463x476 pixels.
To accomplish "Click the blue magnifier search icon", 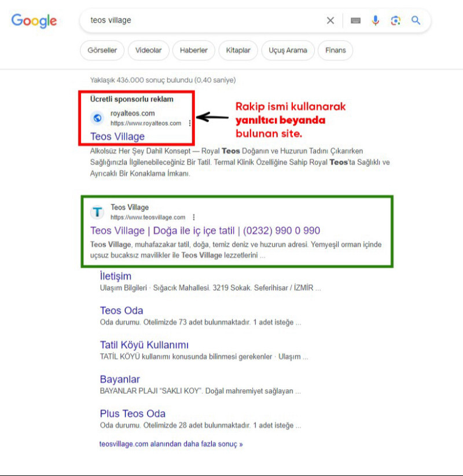I will (x=416, y=20).
